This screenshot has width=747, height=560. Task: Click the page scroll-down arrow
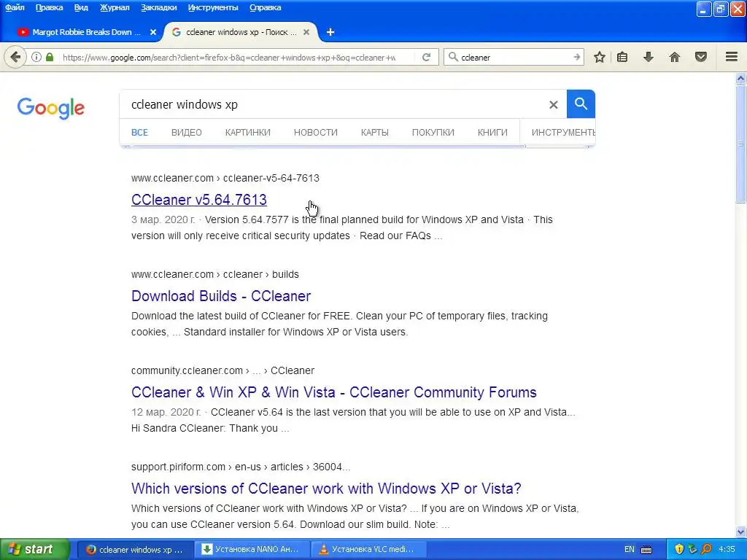pos(741,532)
